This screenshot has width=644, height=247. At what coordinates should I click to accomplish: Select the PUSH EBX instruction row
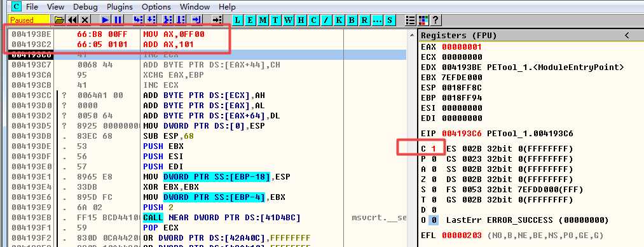(207, 146)
